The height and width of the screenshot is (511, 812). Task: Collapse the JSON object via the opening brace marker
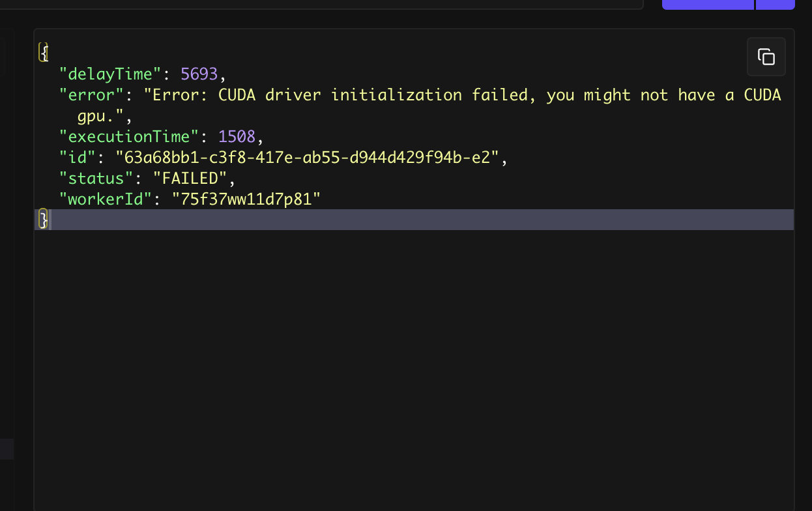tap(42, 50)
